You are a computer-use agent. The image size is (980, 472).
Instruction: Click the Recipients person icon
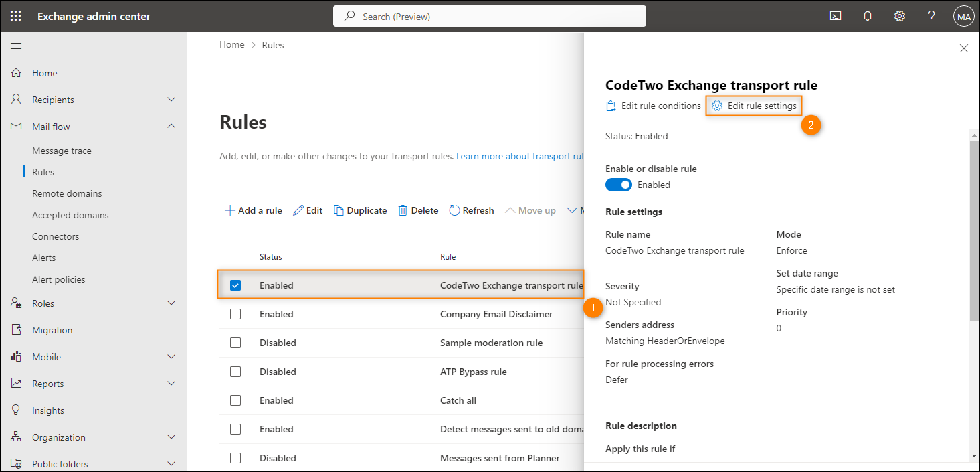coord(16,100)
